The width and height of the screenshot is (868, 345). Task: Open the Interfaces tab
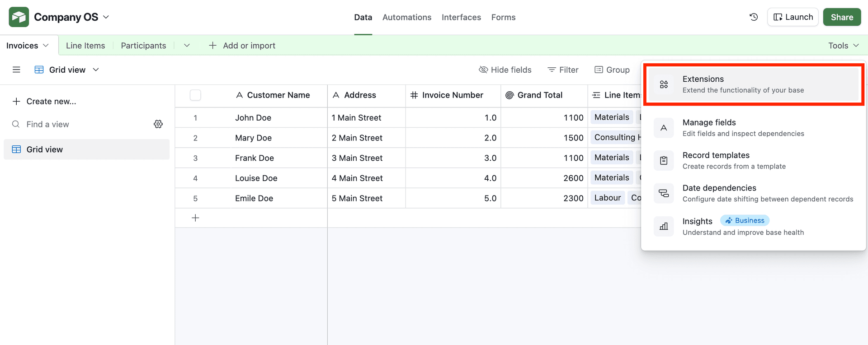[x=461, y=17]
